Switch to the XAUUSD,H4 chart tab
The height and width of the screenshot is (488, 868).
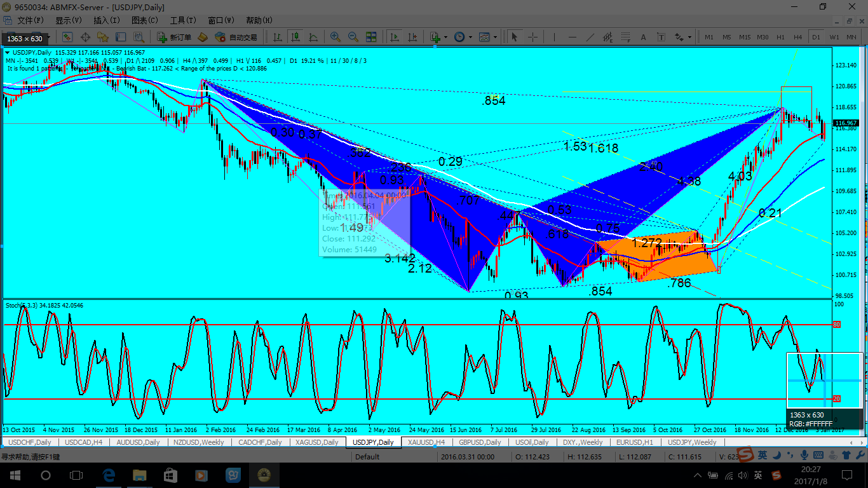point(426,442)
